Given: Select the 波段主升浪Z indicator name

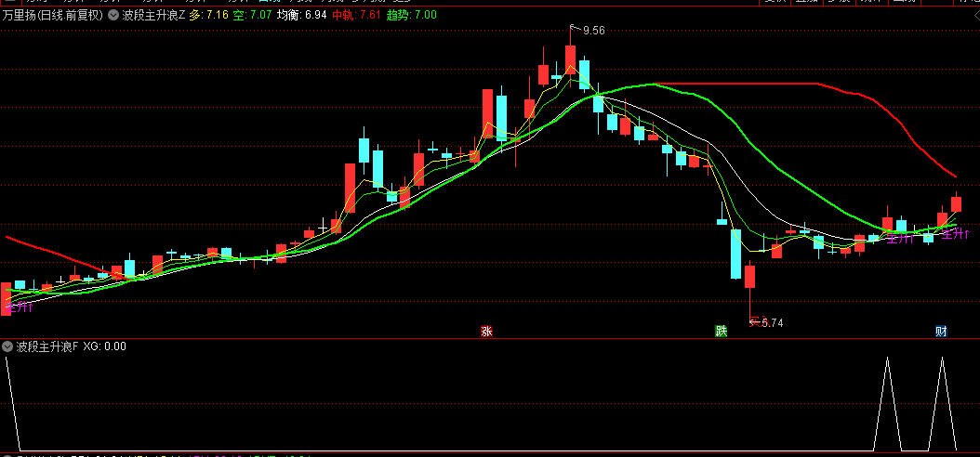Looking at the screenshot, I should click(153, 16).
